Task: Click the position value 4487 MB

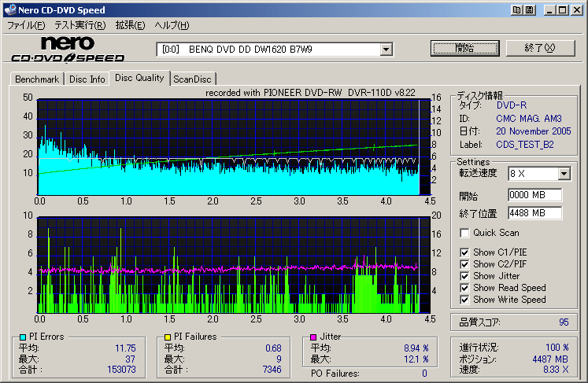Action: [x=550, y=359]
